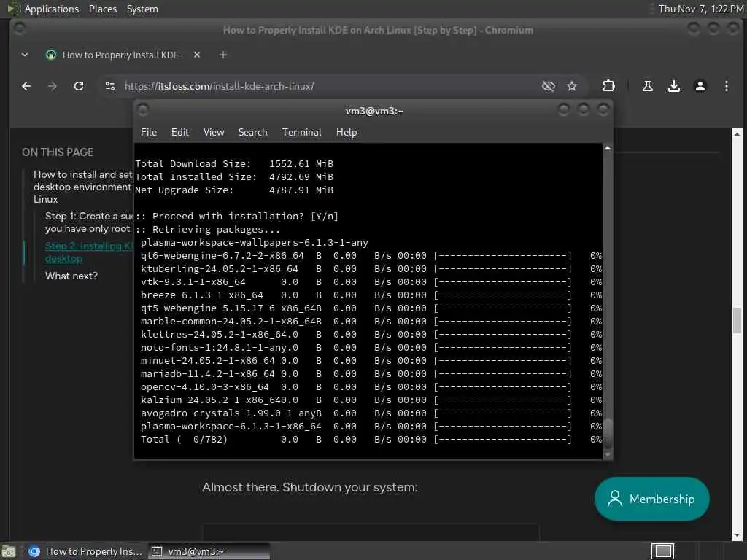Select the How to Properly Install KDE tab

pyautogui.click(x=121, y=55)
